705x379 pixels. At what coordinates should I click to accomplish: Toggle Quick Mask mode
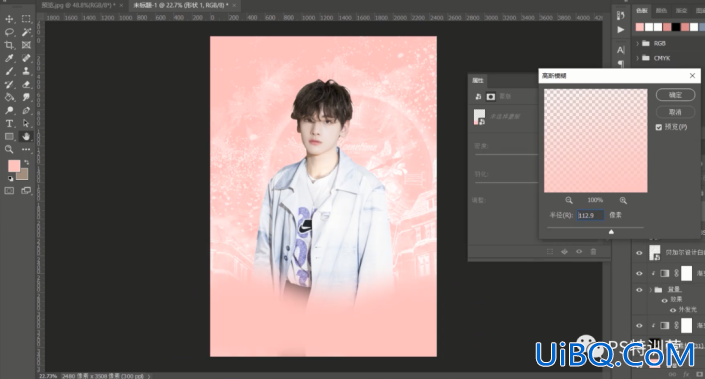pyautogui.click(x=9, y=191)
